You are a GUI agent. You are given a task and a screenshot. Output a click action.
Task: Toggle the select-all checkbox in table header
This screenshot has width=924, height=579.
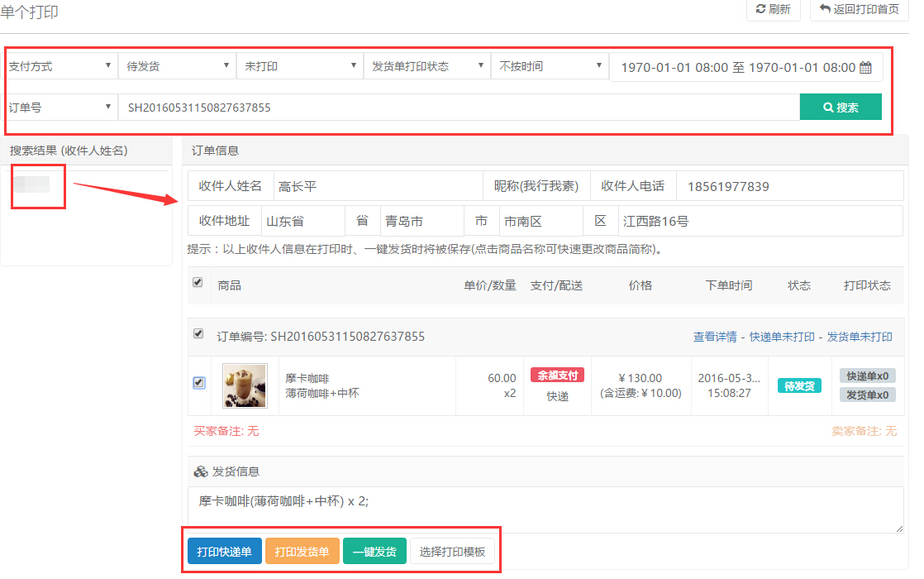click(x=198, y=283)
